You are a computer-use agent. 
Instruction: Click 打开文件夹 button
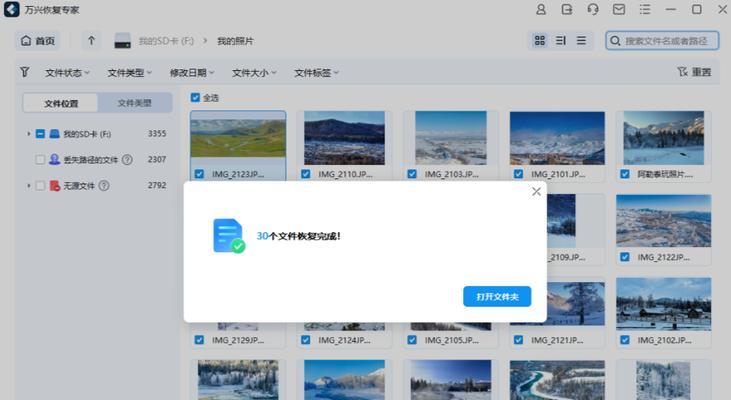tap(497, 297)
